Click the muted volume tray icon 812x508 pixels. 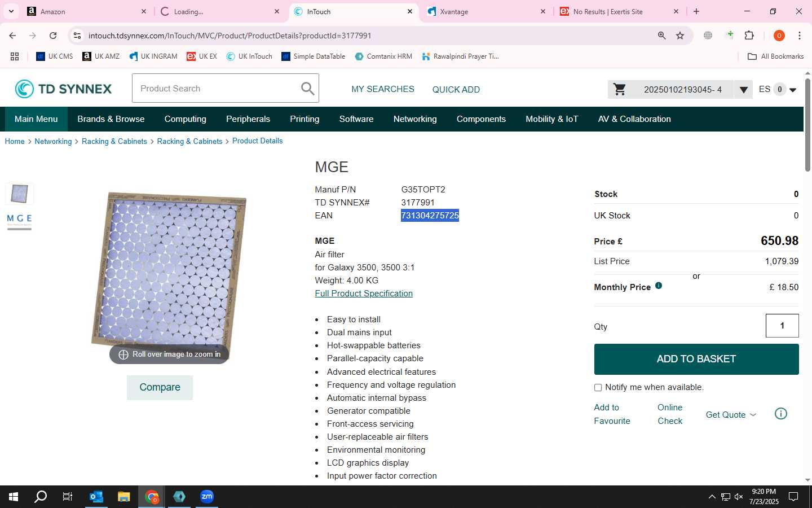(739, 497)
